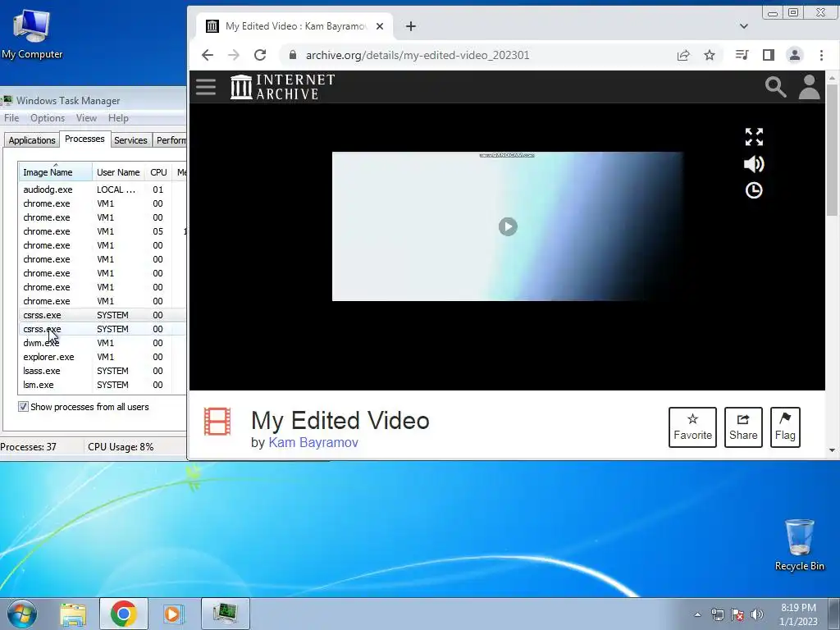
Task: Switch to the Services tab
Action: [130, 139]
